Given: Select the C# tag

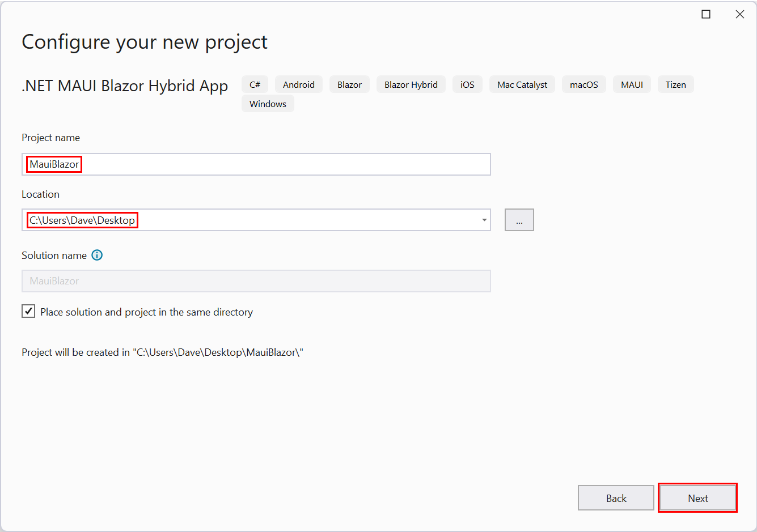Looking at the screenshot, I should (255, 84).
